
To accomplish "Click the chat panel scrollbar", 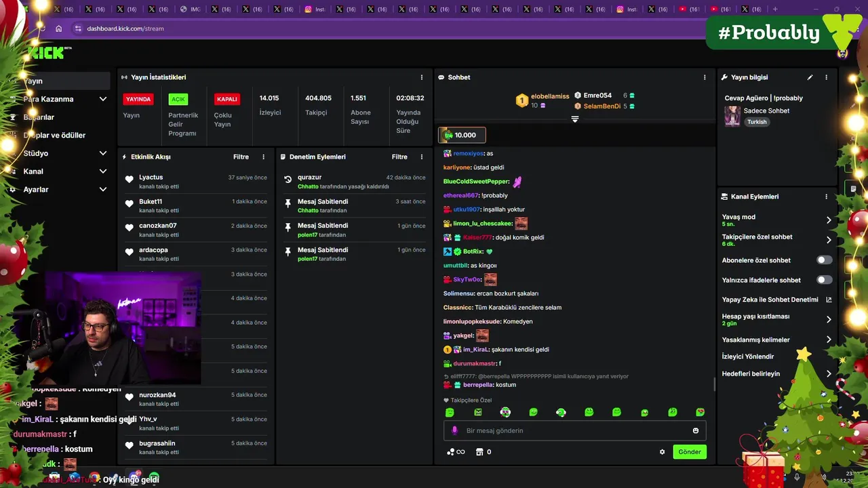I will coord(714,384).
